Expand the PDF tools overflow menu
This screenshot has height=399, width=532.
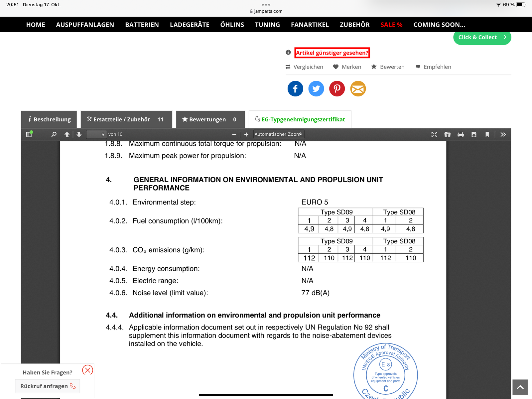pyautogui.click(x=503, y=134)
